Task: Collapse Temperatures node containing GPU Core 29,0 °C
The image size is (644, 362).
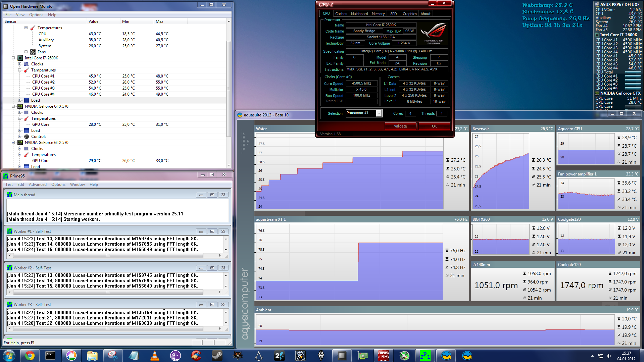Action: 19,155
